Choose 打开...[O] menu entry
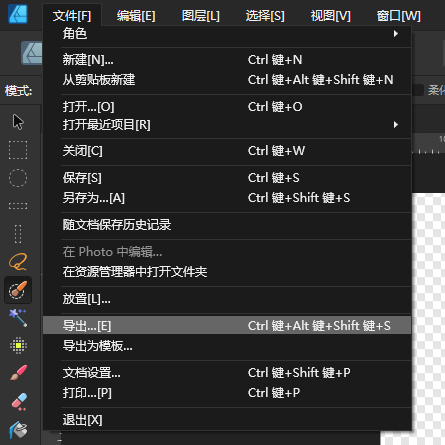 (227, 107)
